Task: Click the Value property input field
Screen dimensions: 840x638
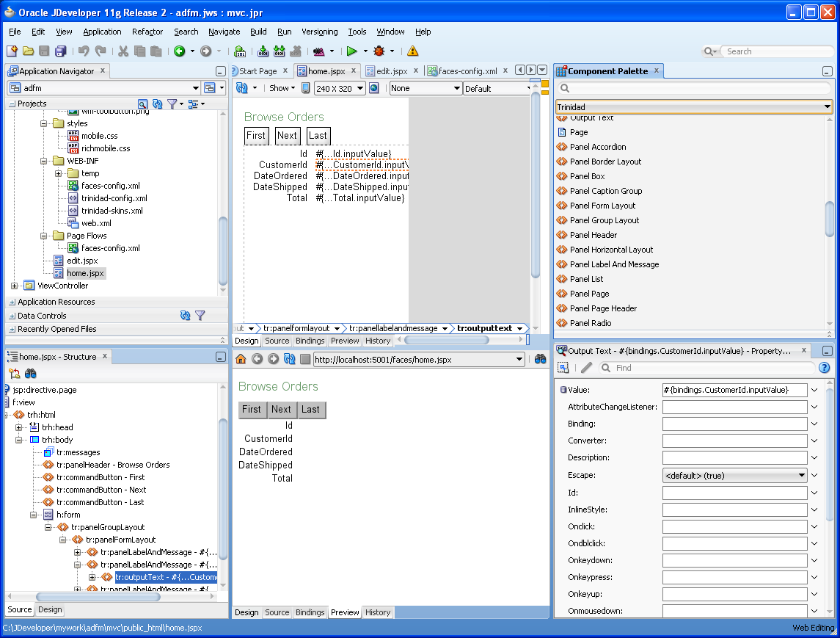Action: point(734,390)
